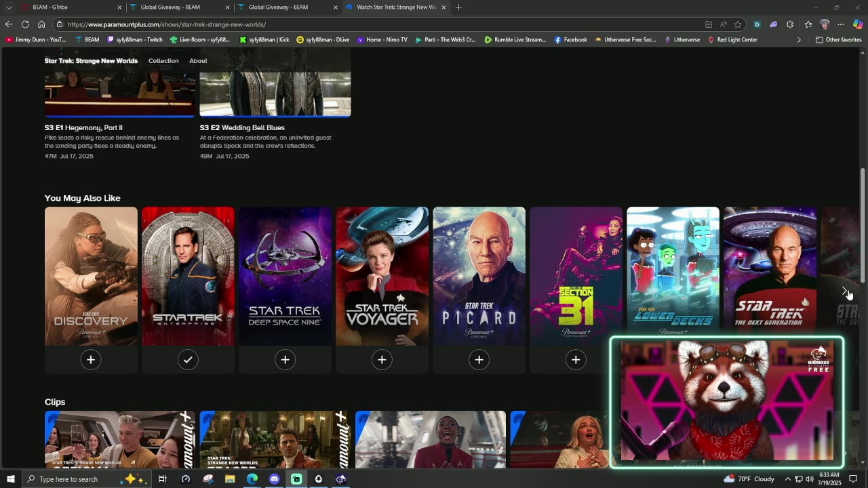Screen dimensions: 868x488
Task: Show next shows in You May Also Like
Action: [845, 291]
